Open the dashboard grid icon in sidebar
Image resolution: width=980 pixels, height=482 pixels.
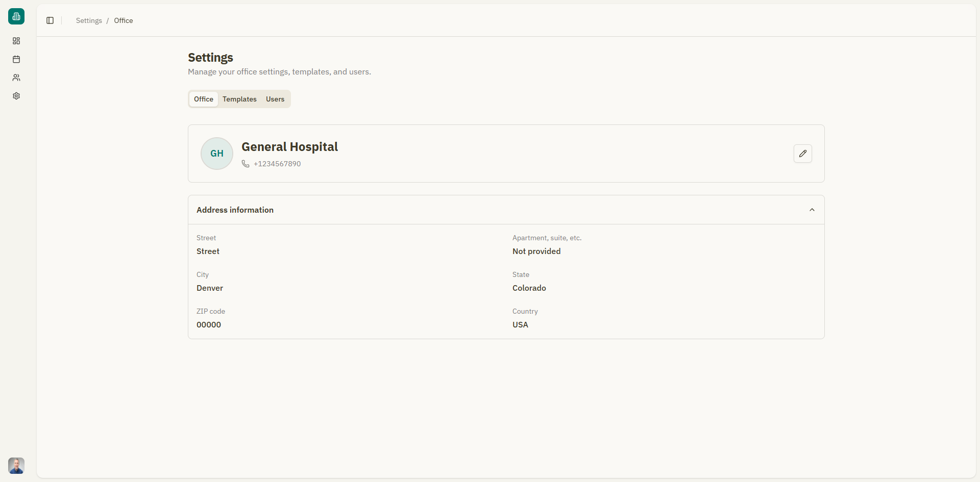tap(16, 41)
